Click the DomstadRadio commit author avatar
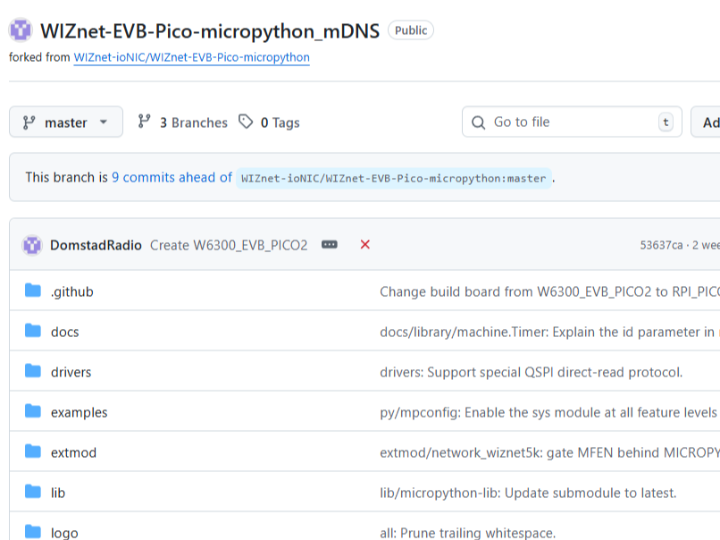Image resolution: width=720 pixels, height=540 pixels. point(33,245)
